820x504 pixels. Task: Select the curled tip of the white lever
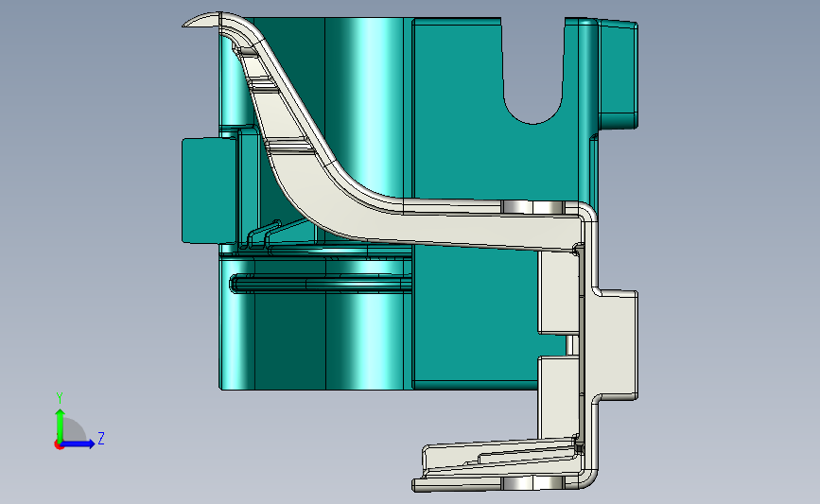point(203,20)
